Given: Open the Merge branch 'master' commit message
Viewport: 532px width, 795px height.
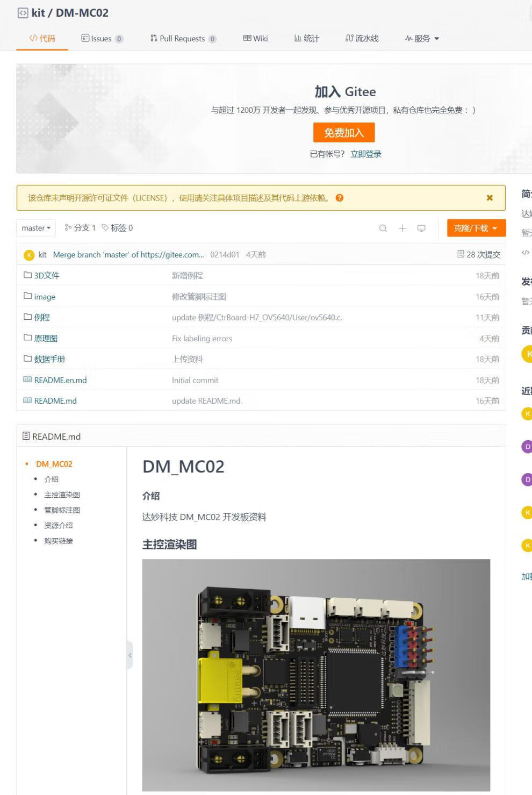Looking at the screenshot, I should pos(128,255).
